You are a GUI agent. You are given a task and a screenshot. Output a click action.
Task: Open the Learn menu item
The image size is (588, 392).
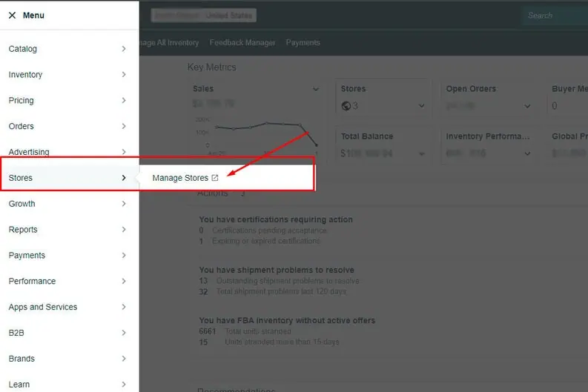point(70,384)
